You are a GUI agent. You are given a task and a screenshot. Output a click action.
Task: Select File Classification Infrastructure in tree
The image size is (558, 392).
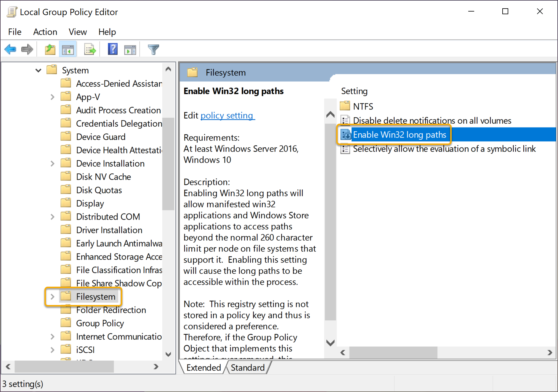pyautogui.click(x=119, y=270)
